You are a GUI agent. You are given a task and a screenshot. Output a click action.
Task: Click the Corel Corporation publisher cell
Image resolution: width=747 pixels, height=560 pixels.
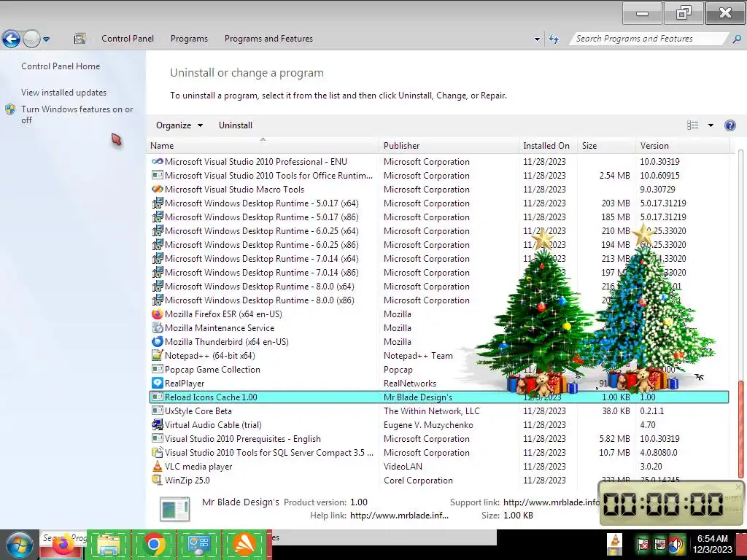[418, 480]
